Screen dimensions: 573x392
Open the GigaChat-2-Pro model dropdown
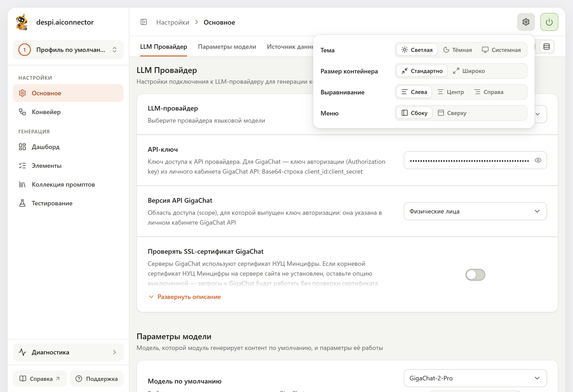click(475, 378)
